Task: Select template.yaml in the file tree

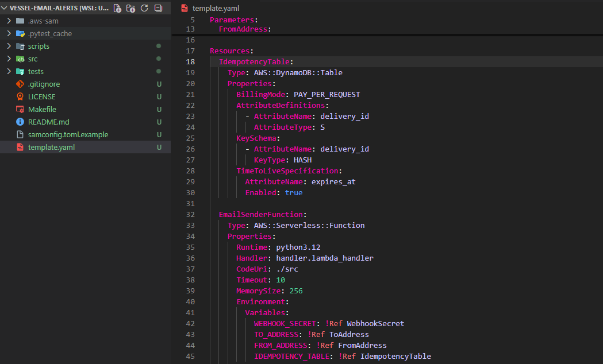Action: [51, 148]
